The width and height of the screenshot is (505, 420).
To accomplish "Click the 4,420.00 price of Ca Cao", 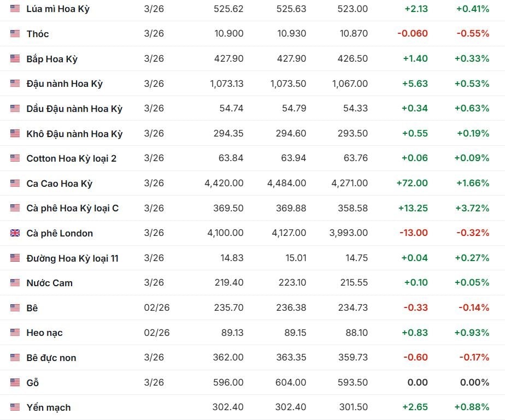I will point(224,184).
